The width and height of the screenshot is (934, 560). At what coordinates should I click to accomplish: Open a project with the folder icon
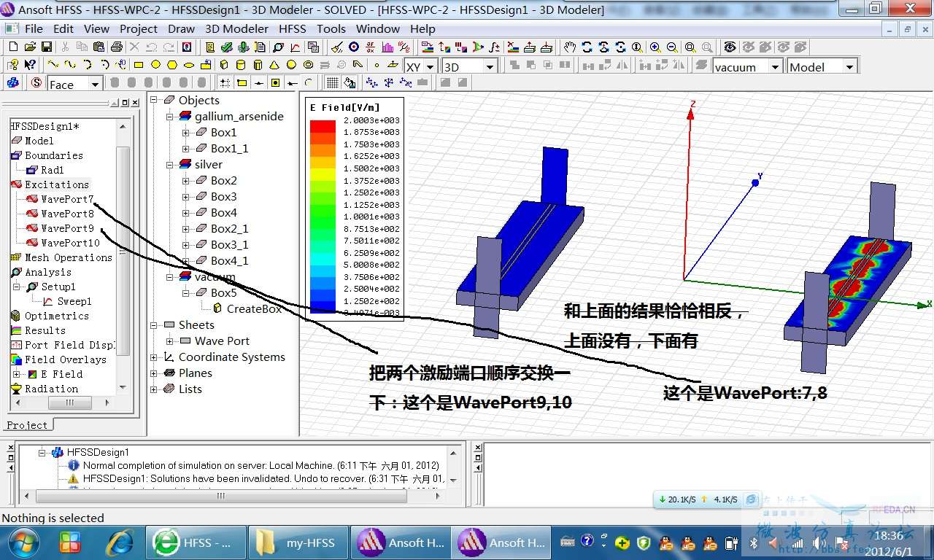[29, 47]
